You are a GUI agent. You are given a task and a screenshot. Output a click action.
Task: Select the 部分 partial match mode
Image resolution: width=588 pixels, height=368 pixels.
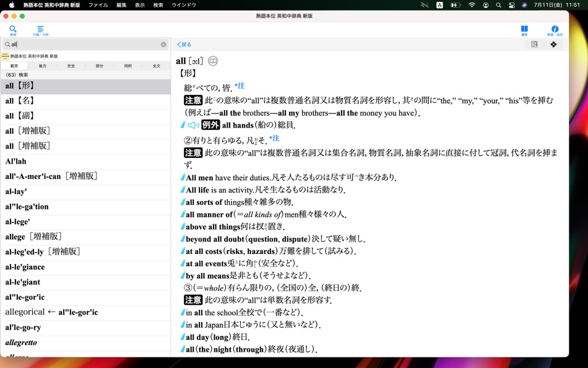pos(100,66)
